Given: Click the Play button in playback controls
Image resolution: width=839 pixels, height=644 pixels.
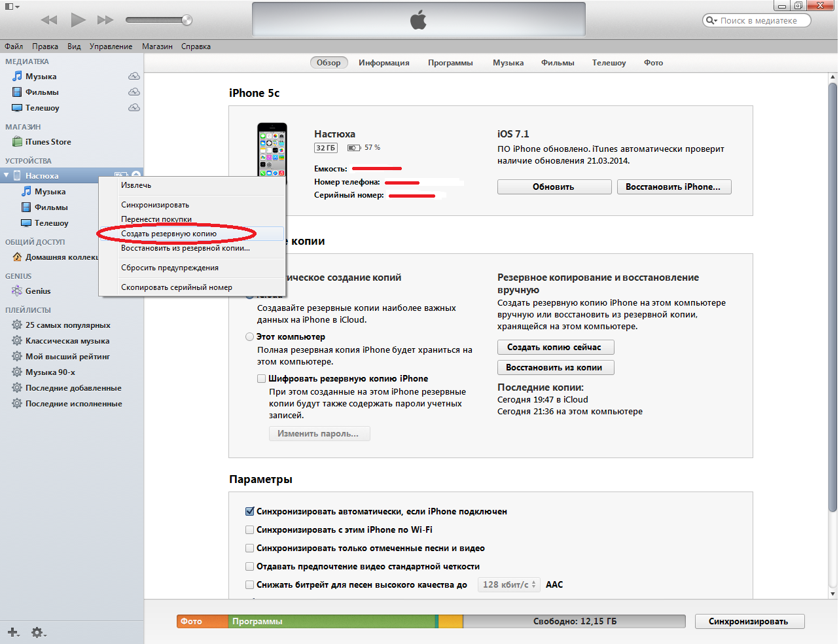Looking at the screenshot, I should (78, 20).
